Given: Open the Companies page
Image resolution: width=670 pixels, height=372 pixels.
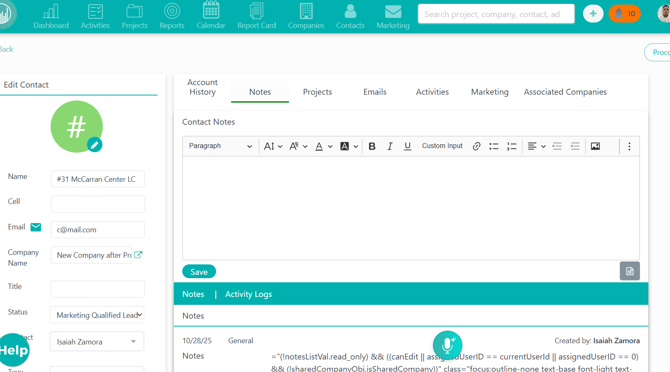Looking at the screenshot, I should tap(306, 16).
